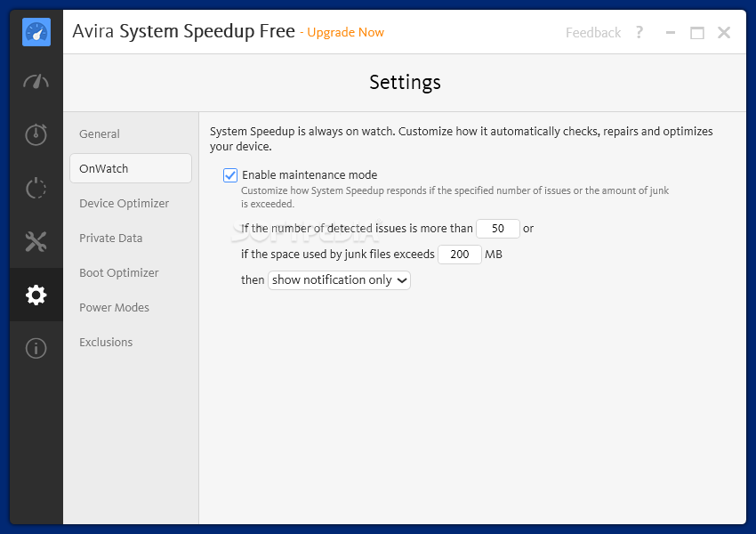The width and height of the screenshot is (756, 534).
Task: Open the Exclusions settings tab
Action: pos(106,343)
